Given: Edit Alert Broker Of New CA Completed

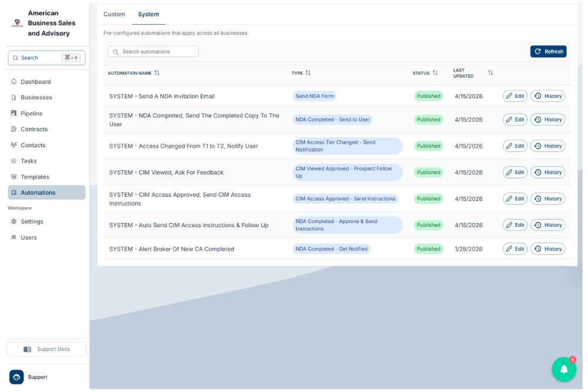Looking at the screenshot, I should coord(515,249).
